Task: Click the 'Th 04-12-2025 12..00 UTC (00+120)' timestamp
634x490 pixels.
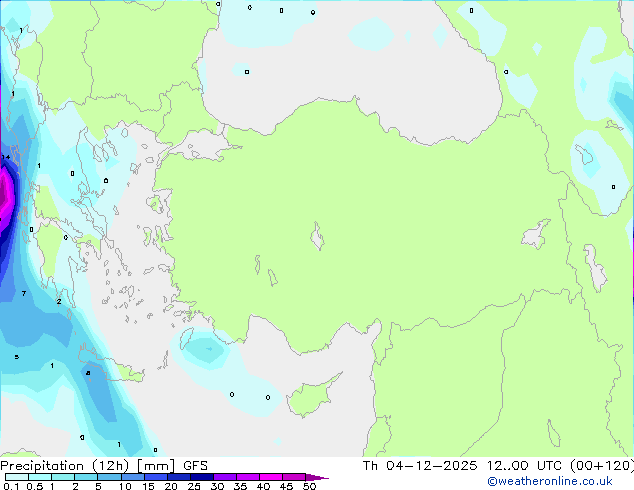Action: point(498,466)
